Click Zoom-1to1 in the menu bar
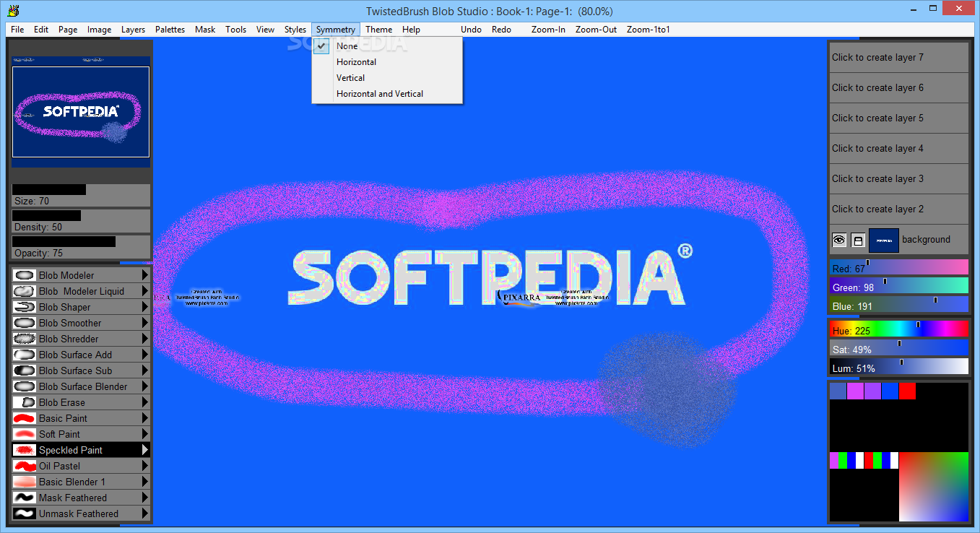 click(x=649, y=30)
